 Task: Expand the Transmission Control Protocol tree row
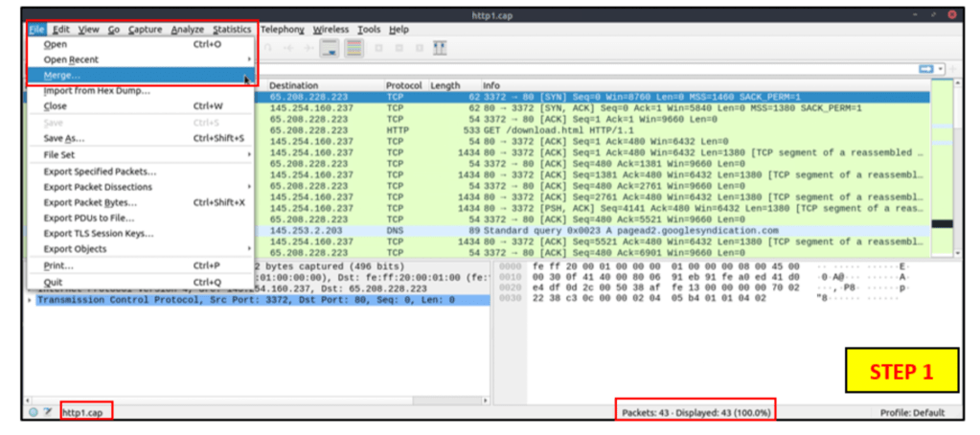pos(31,300)
